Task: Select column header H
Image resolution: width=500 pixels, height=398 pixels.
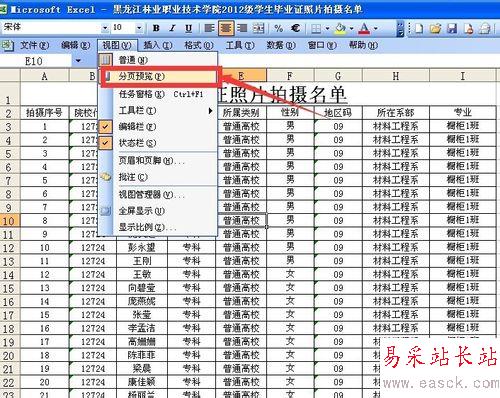Action: 396,76
